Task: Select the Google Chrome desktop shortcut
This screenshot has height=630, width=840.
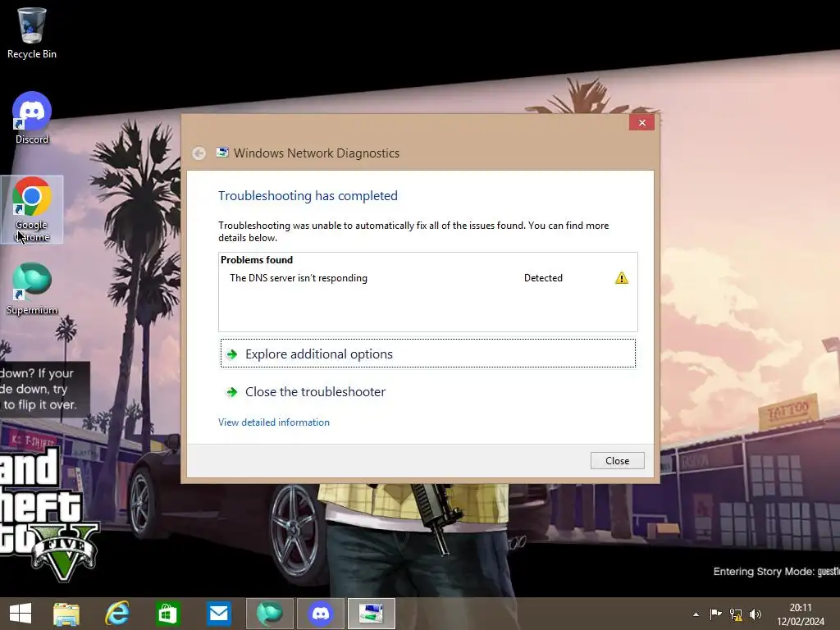Action: point(32,209)
